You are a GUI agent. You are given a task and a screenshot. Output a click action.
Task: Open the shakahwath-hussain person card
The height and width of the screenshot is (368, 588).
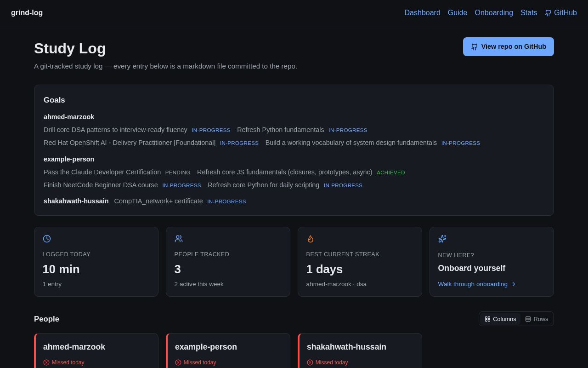(x=360, y=351)
